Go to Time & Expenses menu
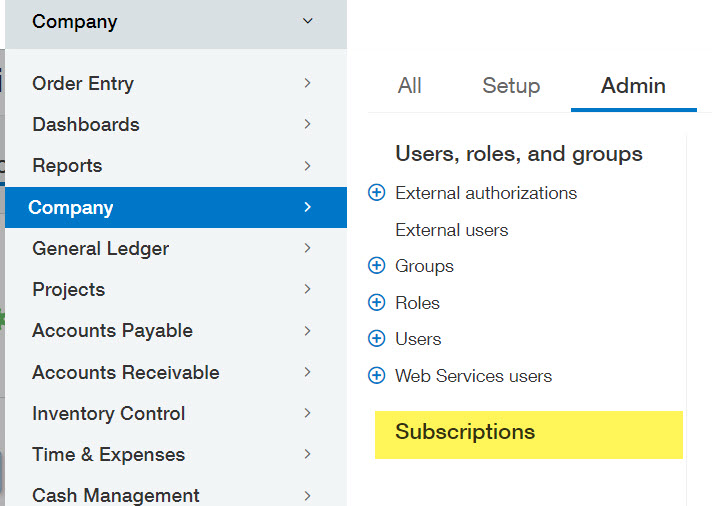 [x=108, y=455]
